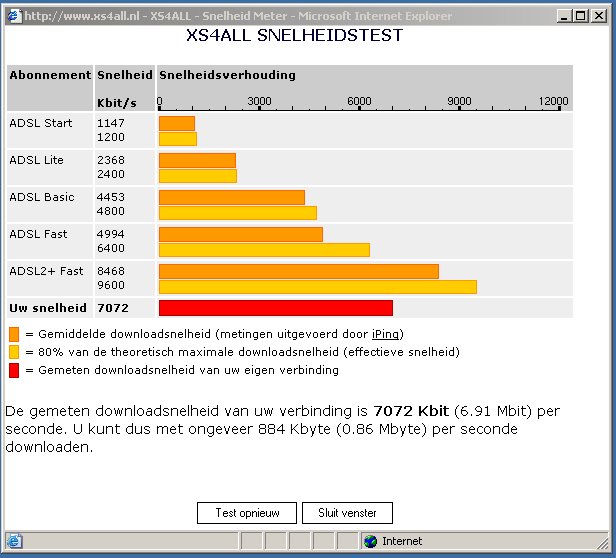The height and width of the screenshot is (558, 616).
Task: Click the page icon in status bar
Action: (14, 541)
